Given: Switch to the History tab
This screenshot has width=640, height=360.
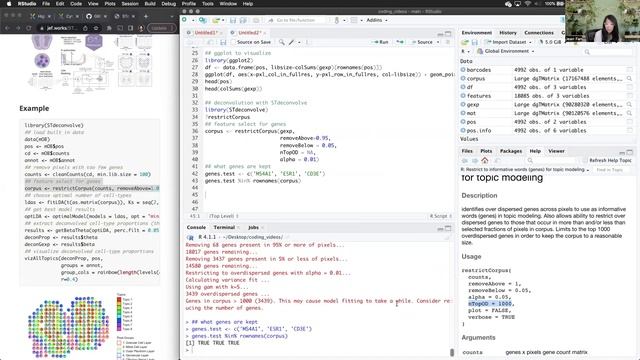Looking at the screenshot, I should pyautogui.click(x=508, y=33).
